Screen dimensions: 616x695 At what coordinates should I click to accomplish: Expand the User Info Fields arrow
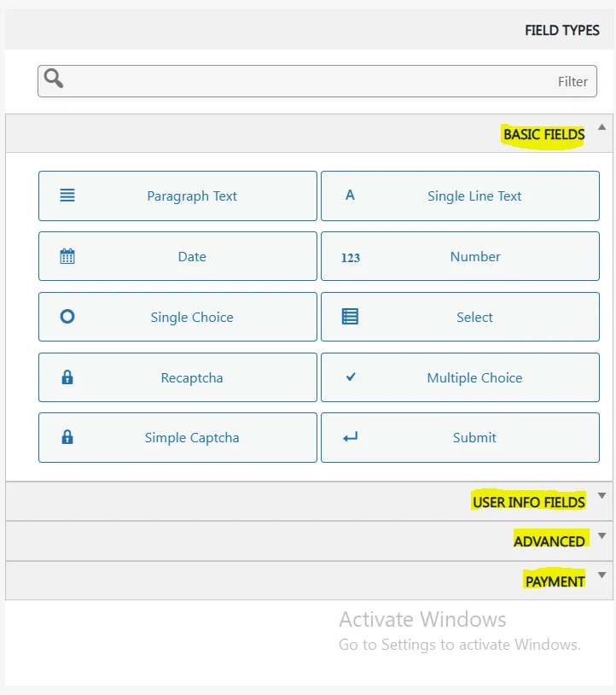601,496
